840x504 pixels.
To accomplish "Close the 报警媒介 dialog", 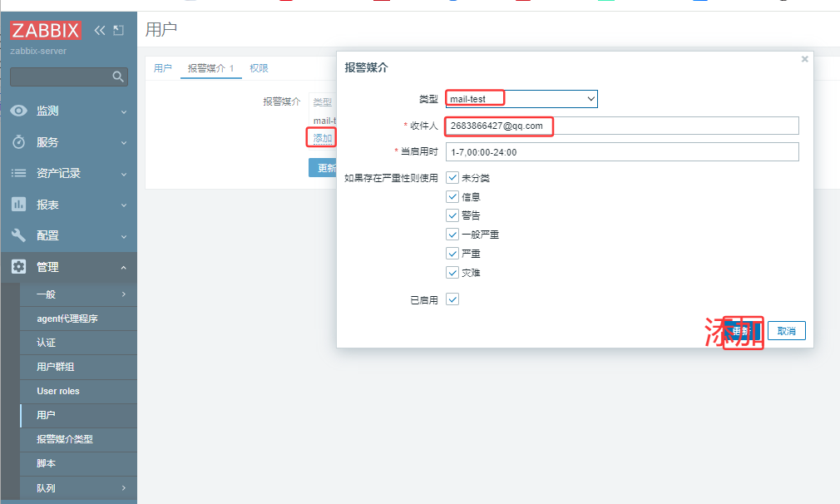I will (x=804, y=59).
